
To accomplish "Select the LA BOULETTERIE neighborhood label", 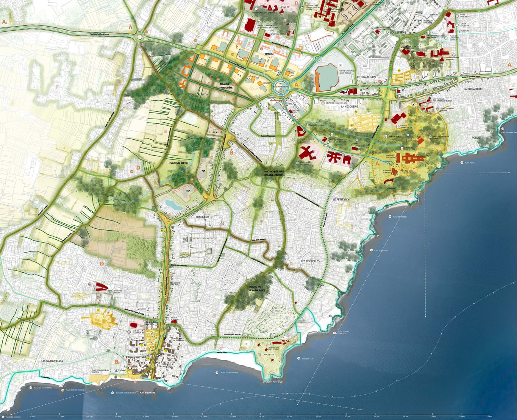I will [x=397, y=33].
